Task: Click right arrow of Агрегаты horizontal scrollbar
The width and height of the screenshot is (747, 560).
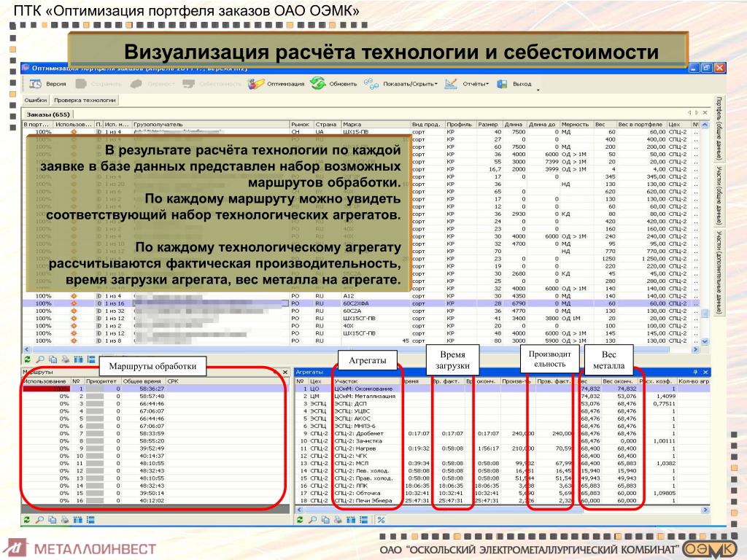Action: tap(705, 510)
